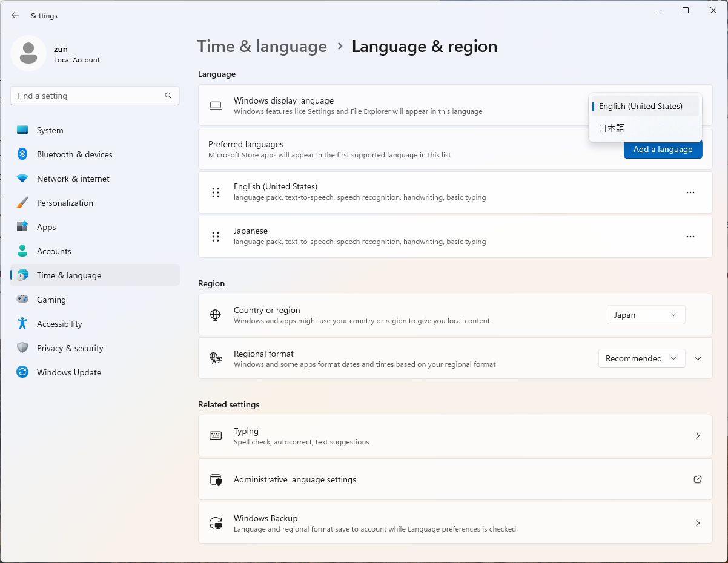The image size is (728, 563).
Task: Open Accessibility settings
Action: click(95, 324)
